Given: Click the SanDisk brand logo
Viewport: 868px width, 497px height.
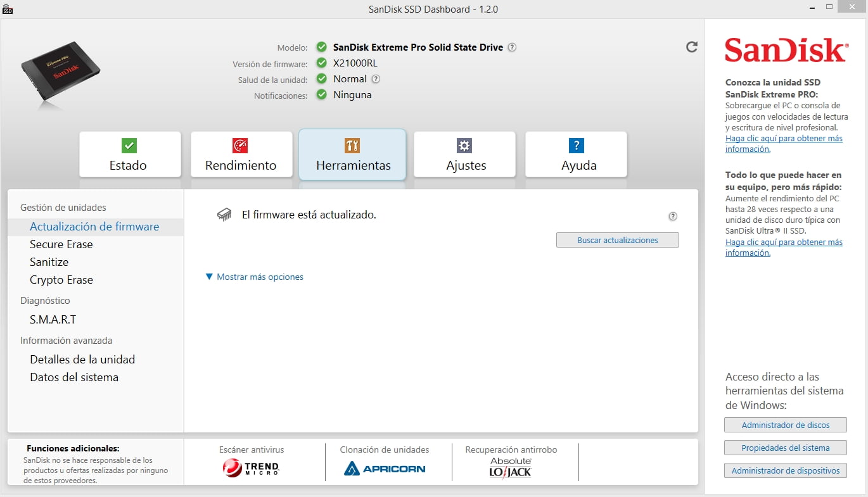Looking at the screenshot, I should pyautogui.click(x=786, y=49).
